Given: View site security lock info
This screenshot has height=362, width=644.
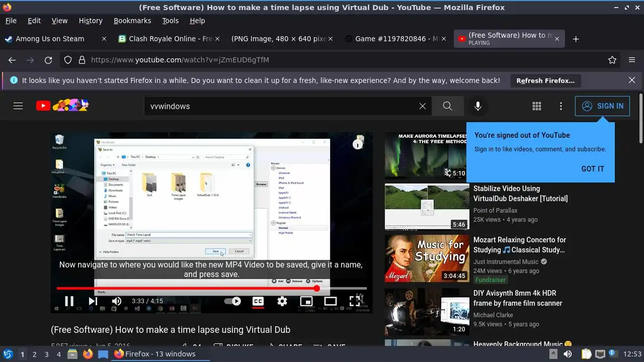Looking at the screenshot, I should (82, 60).
